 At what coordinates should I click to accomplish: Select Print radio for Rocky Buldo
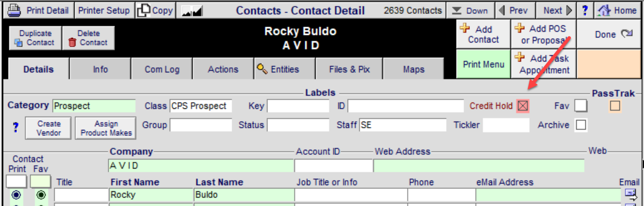[x=16, y=195]
